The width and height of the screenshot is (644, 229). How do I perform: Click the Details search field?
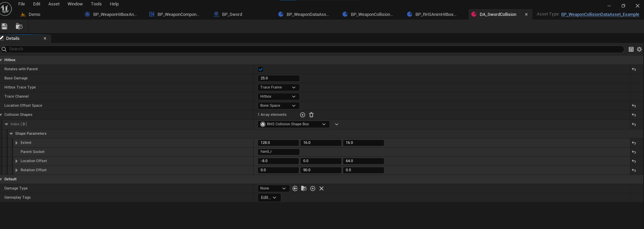[x=312, y=49]
